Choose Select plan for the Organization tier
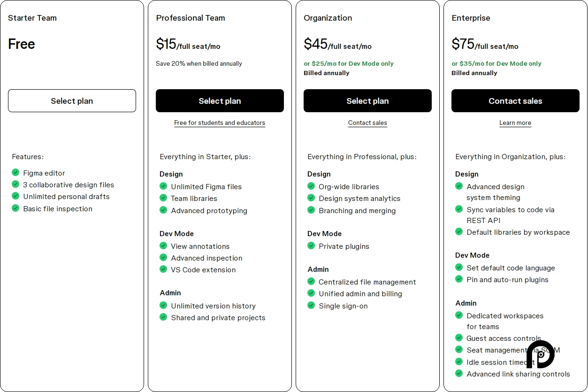The width and height of the screenshot is (588, 392). (x=367, y=100)
